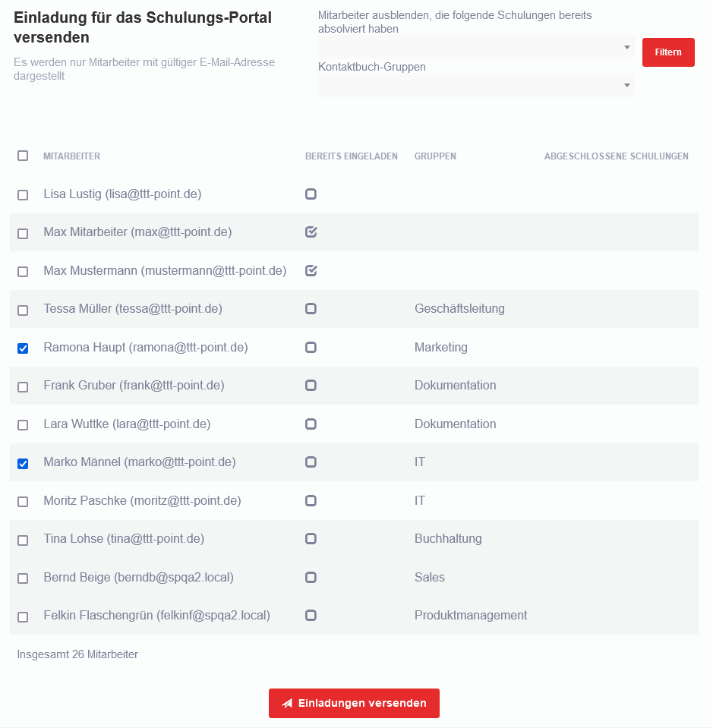The width and height of the screenshot is (713, 728).
Task: Click the Mitarbeiter column header
Action: (71, 156)
